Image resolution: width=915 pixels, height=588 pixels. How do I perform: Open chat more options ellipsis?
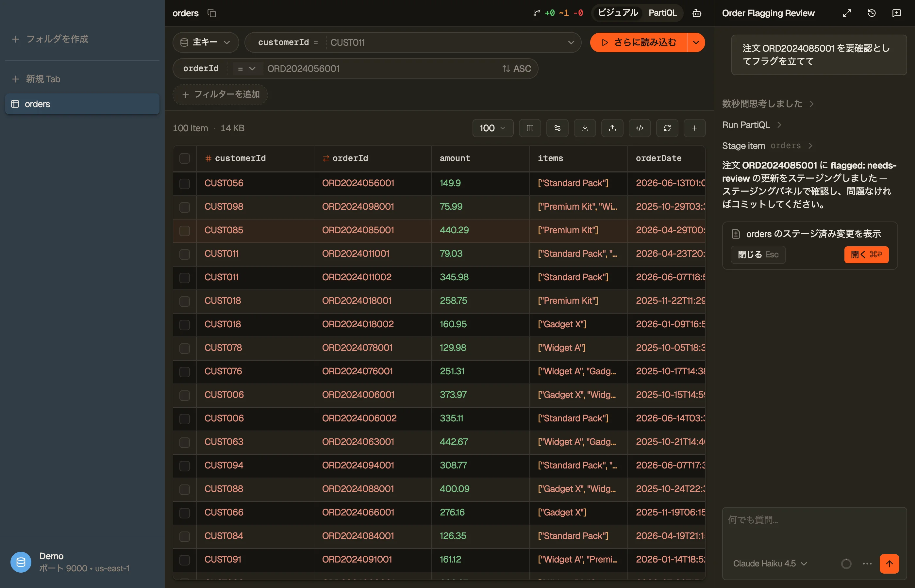(x=867, y=563)
